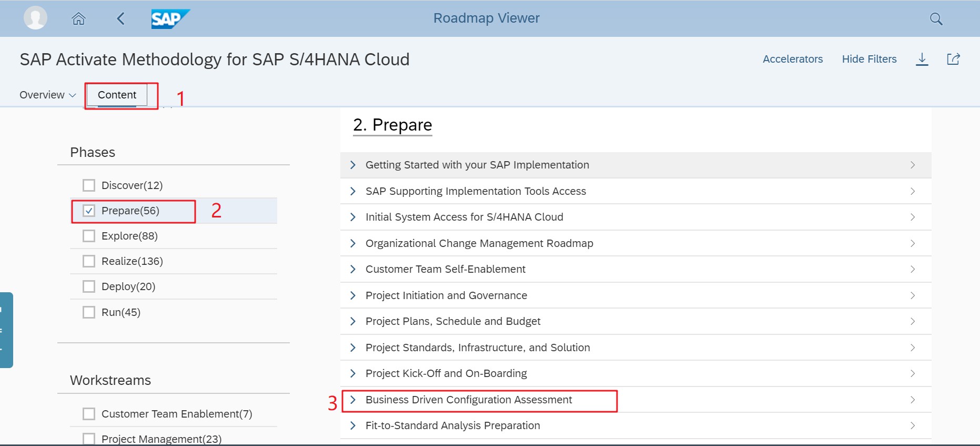Click the share/export icon
The height and width of the screenshot is (446, 980).
[953, 59]
